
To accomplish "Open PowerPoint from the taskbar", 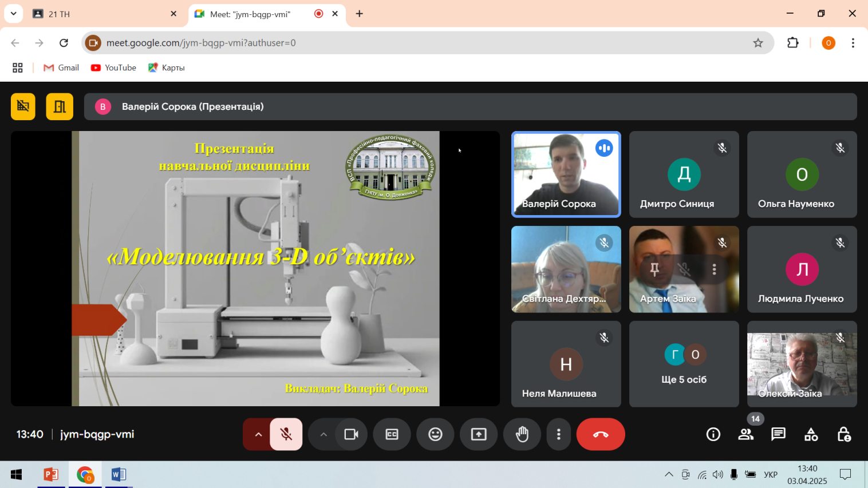I will tap(51, 474).
